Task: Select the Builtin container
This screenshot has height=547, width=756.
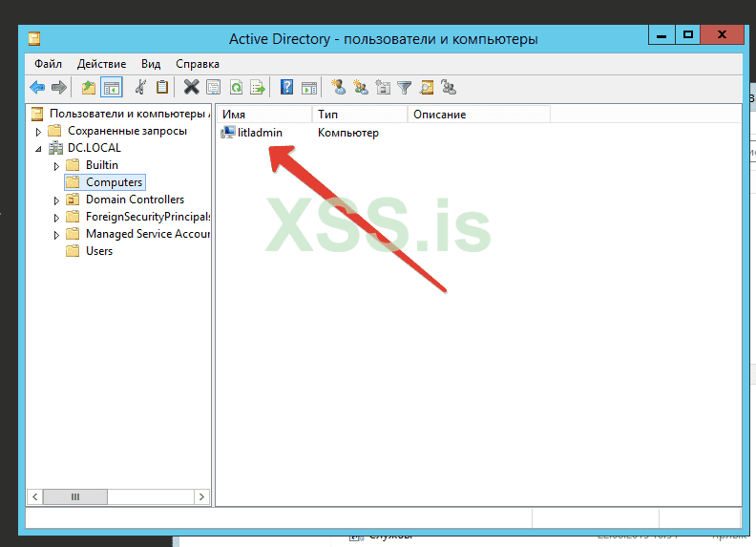Action: coord(102,165)
